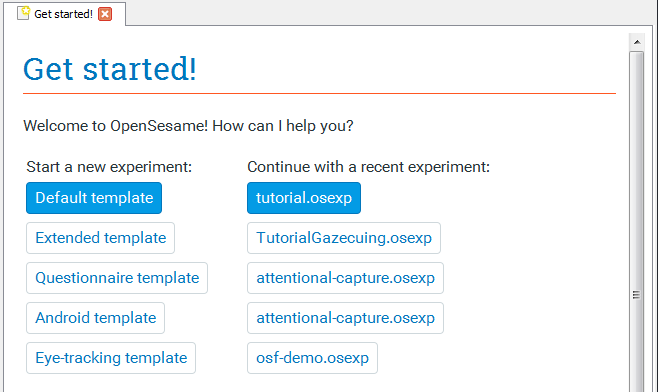The height and width of the screenshot is (392, 658).
Task: Select the Get started! tab
Action: [x=65, y=14]
